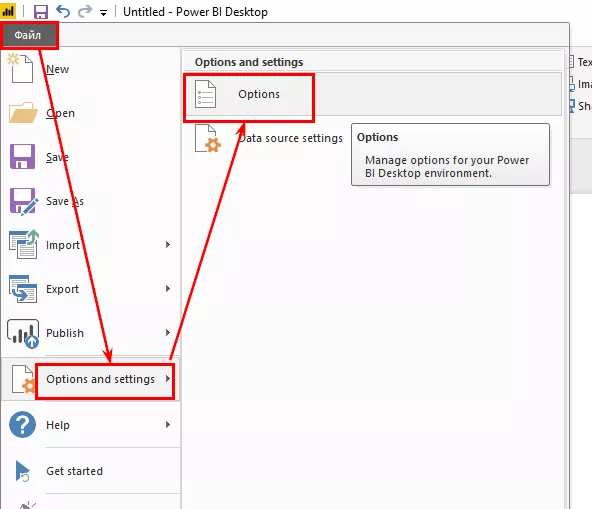
Task: Open the Help menu item
Action: (90, 425)
